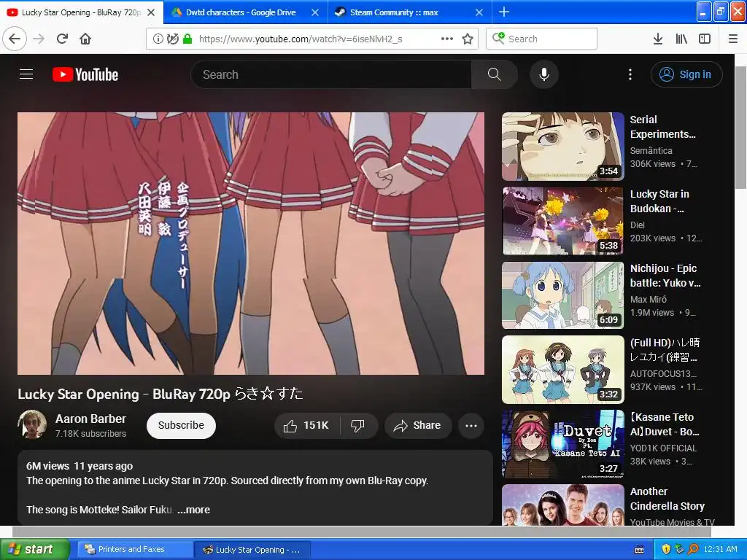Click the Max Miró channel name
Viewport: 747px width, 560px height.
(649, 299)
